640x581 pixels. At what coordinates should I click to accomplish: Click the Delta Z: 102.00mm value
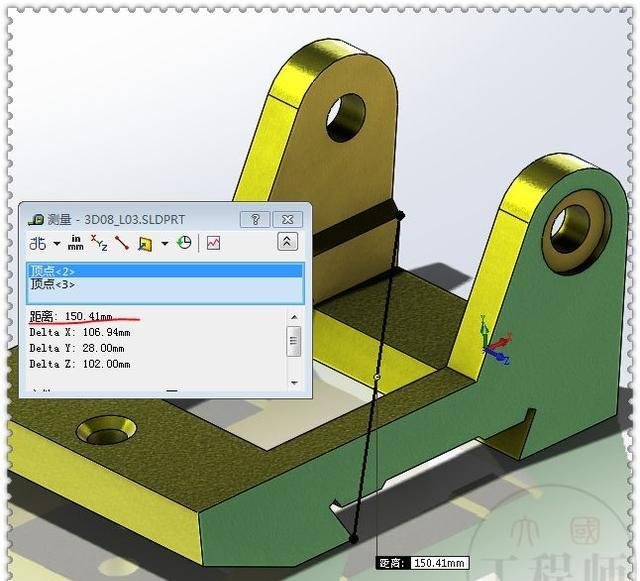pos(80,364)
